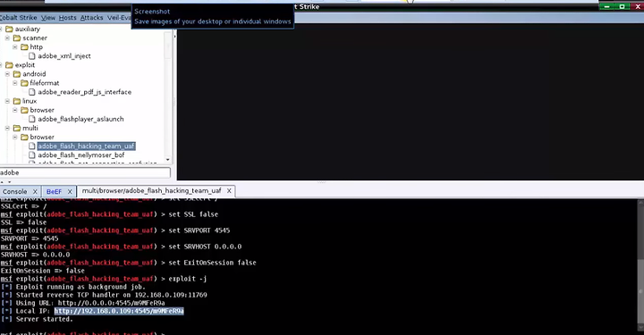
Task: Click the 'exploit -j' command text
Action: pyautogui.click(x=188, y=279)
